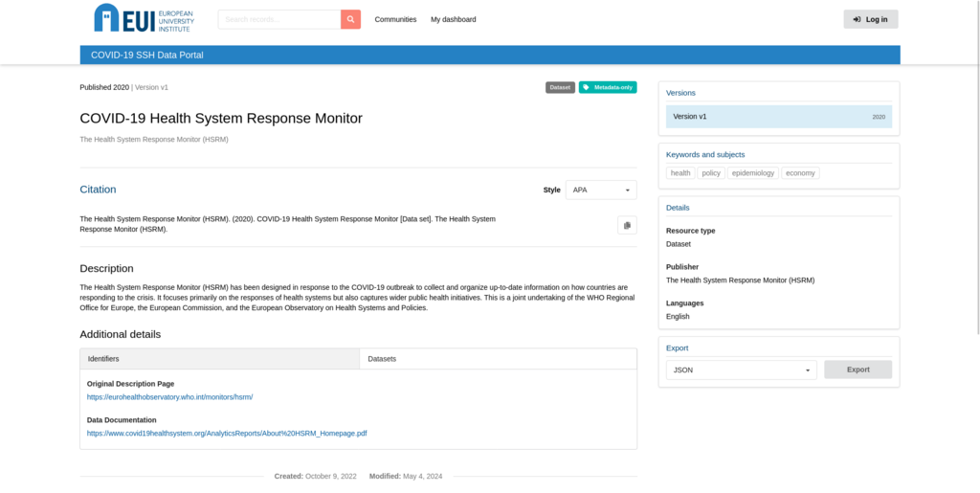Open the eurohealthobservatory HSRM link
Viewport: 980px width, 493px height.
pyautogui.click(x=170, y=396)
